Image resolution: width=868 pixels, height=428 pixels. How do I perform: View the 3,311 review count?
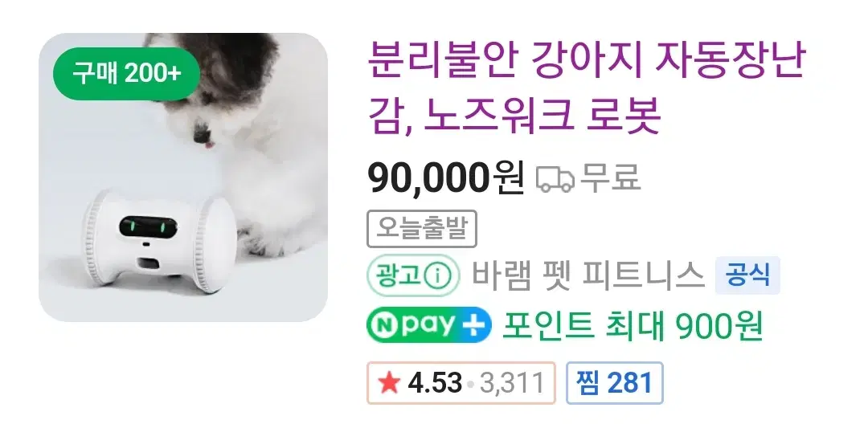tap(512, 383)
